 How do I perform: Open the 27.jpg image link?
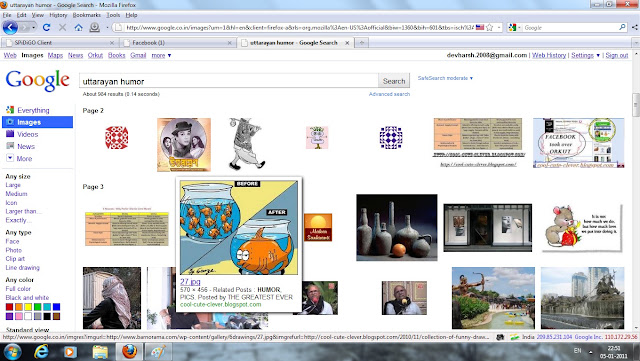coord(190,281)
